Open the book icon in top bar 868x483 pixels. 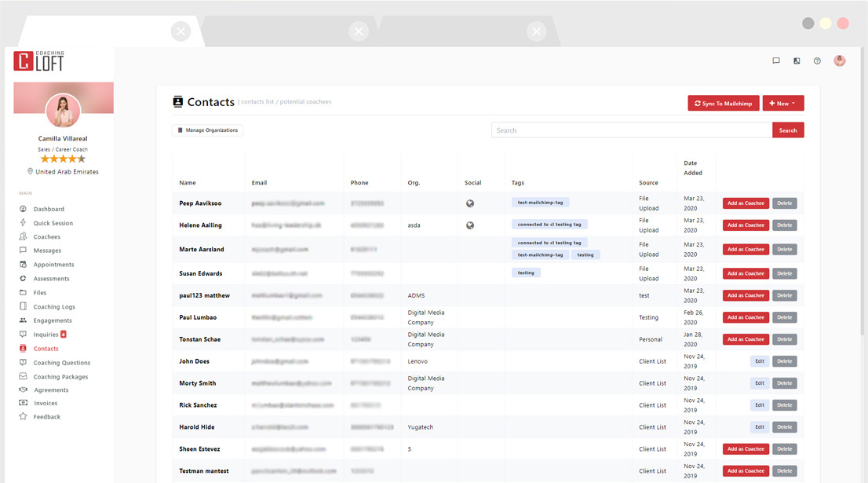click(x=797, y=60)
